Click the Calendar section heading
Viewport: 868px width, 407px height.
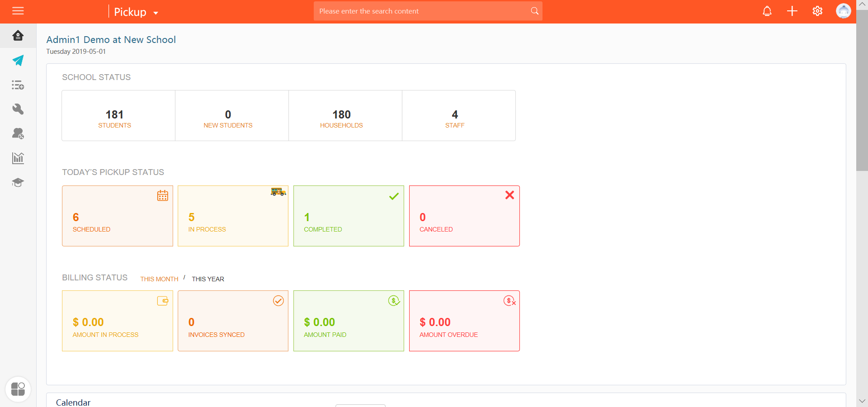pyautogui.click(x=73, y=402)
